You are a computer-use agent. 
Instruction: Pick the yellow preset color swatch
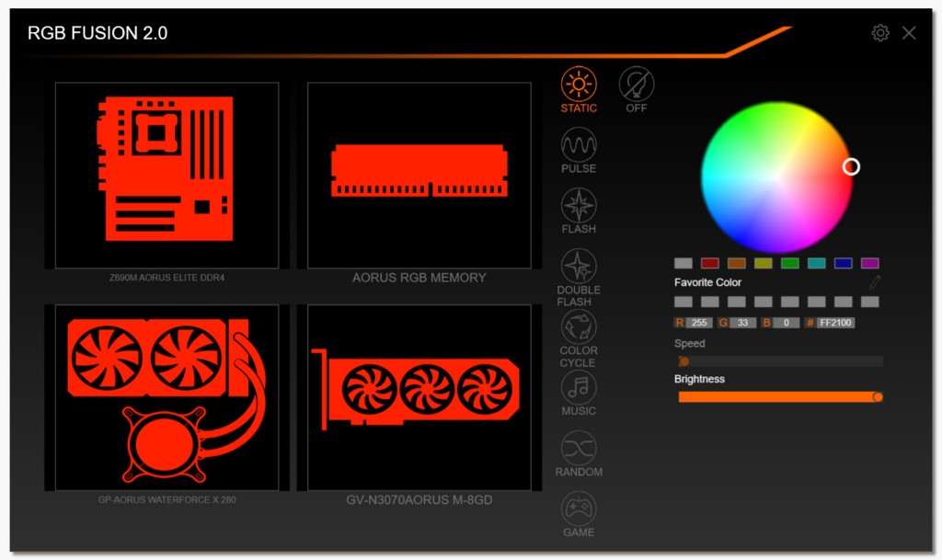point(763,263)
